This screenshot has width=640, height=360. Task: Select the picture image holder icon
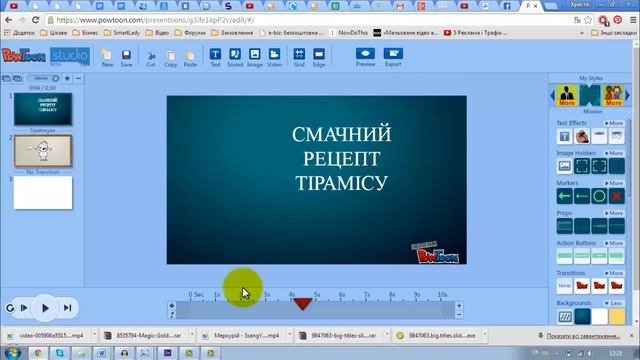tap(564, 166)
